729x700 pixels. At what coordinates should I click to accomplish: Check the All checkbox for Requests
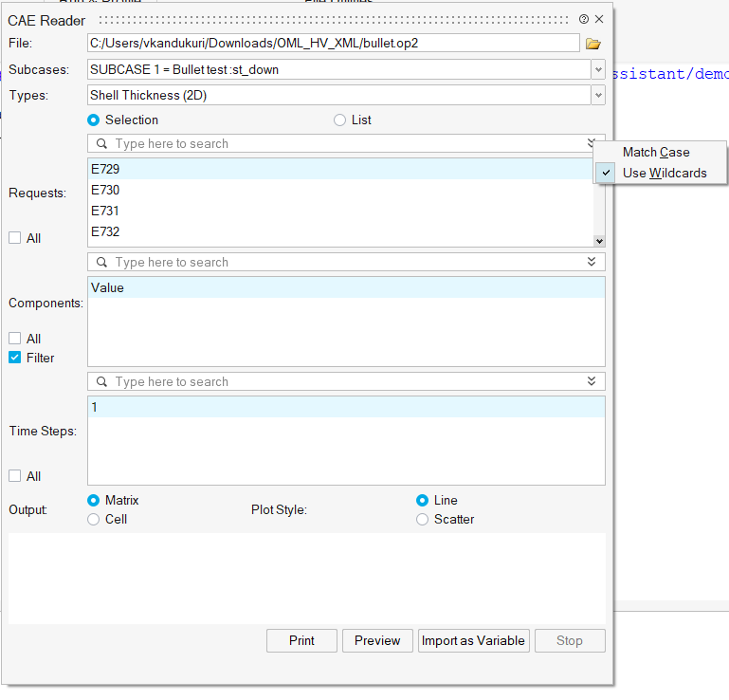tap(15, 239)
